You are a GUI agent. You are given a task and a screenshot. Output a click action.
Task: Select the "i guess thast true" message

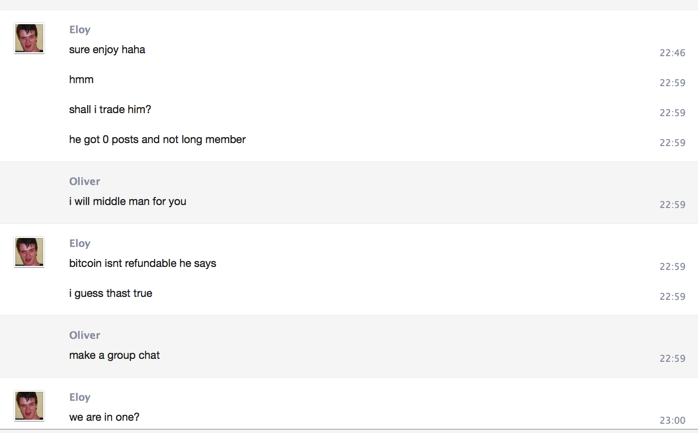(x=110, y=294)
